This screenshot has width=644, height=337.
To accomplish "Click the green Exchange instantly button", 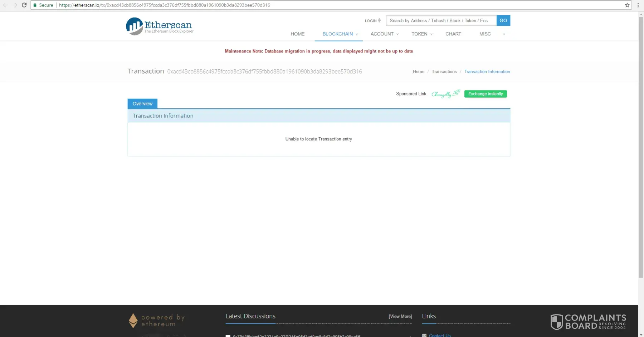I will 485,94.
